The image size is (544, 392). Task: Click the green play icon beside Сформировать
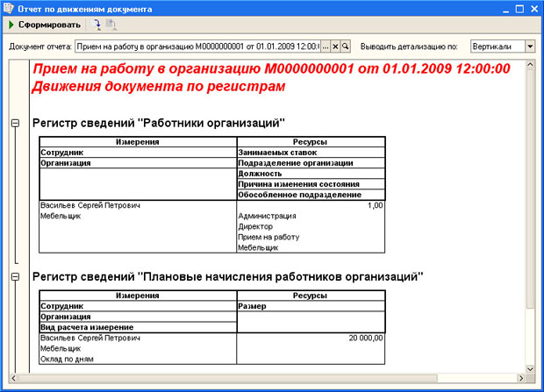[x=11, y=25]
